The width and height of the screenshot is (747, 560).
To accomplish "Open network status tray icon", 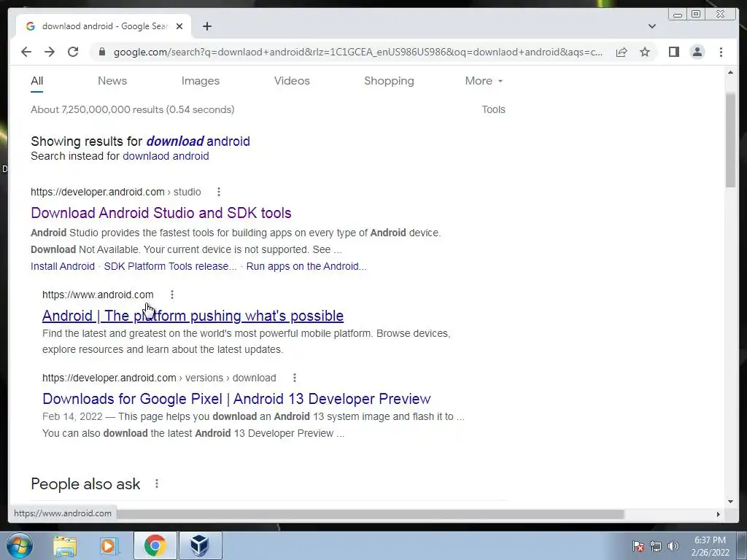I will (x=656, y=546).
